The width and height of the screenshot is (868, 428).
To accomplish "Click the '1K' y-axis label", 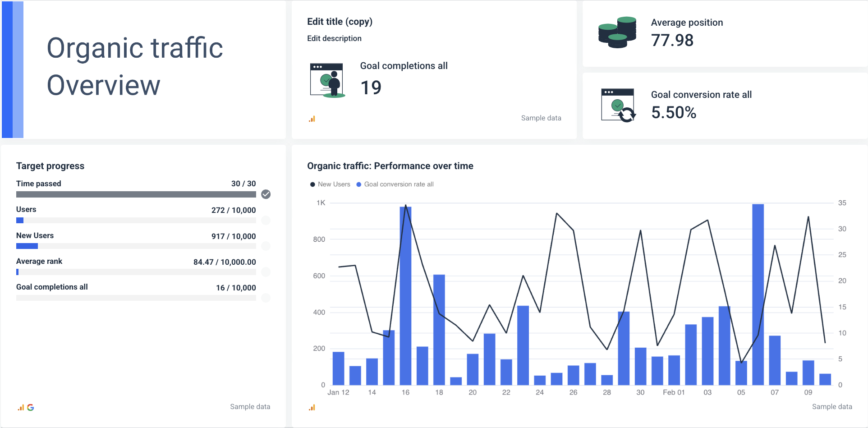I will coord(321,203).
